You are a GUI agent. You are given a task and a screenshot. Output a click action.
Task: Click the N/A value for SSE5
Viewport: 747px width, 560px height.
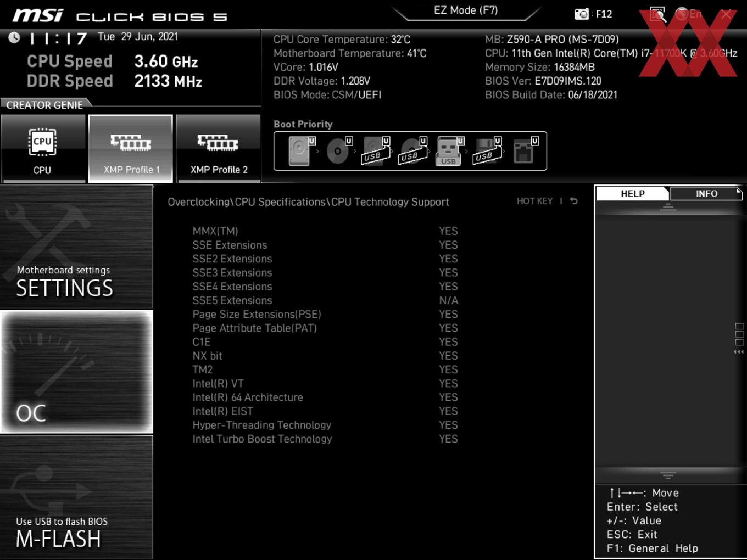pyautogui.click(x=448, y=300)
